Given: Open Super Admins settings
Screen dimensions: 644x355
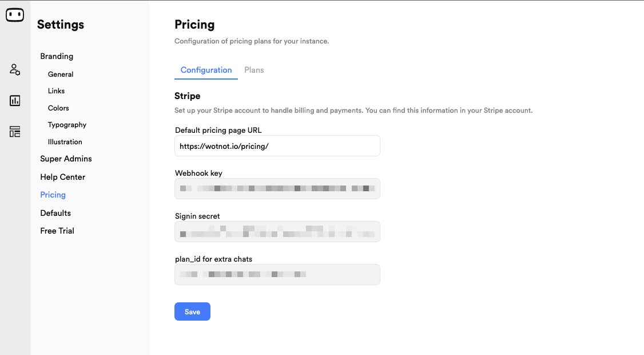Looking at the screenshot, I should 66,159.
